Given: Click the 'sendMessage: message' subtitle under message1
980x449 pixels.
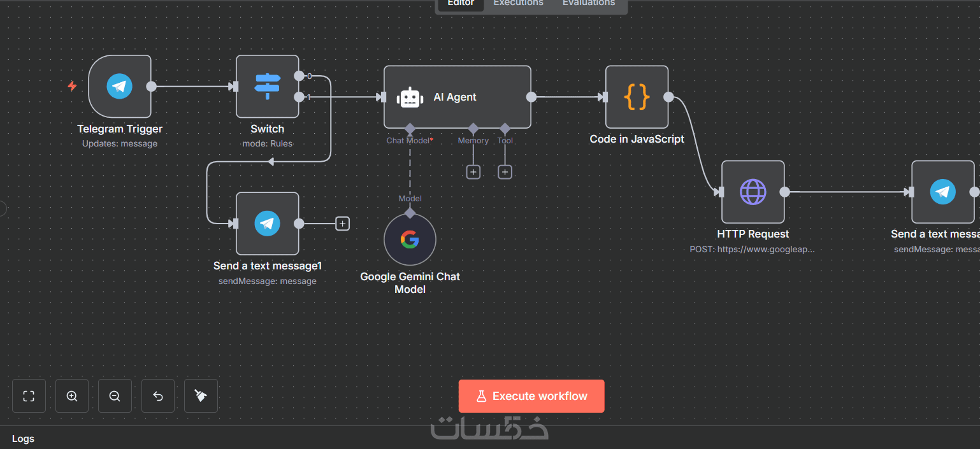Looking at the screenshot, I should [268, 282].
